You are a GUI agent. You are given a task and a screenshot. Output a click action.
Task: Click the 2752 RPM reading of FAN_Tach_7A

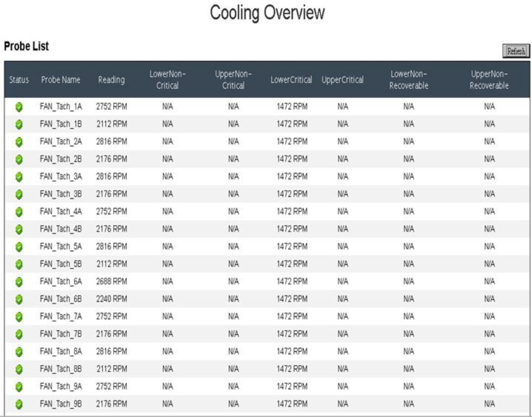pyautogui.click(x=112, y=316)
